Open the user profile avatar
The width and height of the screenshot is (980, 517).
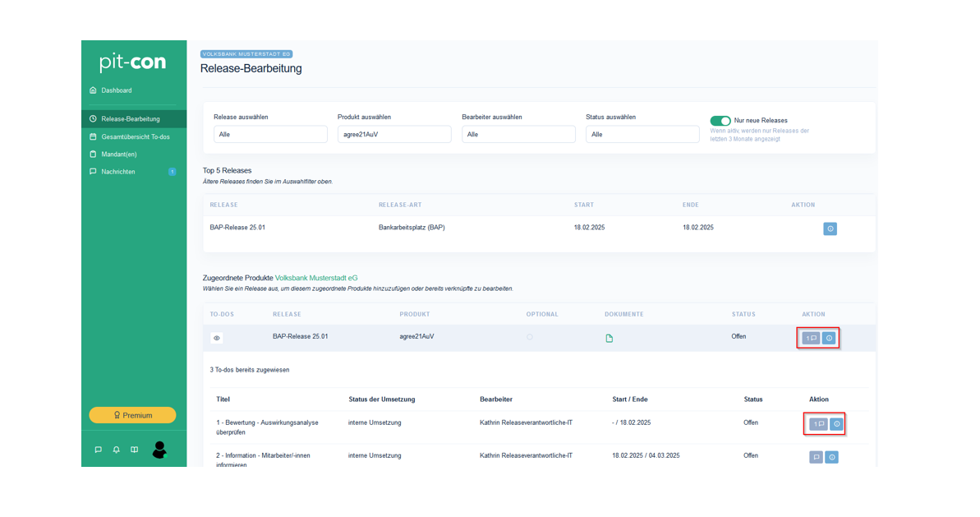[159, 449]
